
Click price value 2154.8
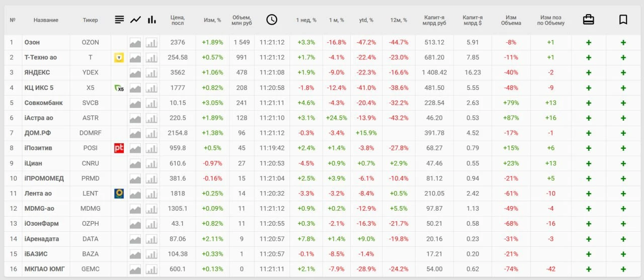(178, 133)
